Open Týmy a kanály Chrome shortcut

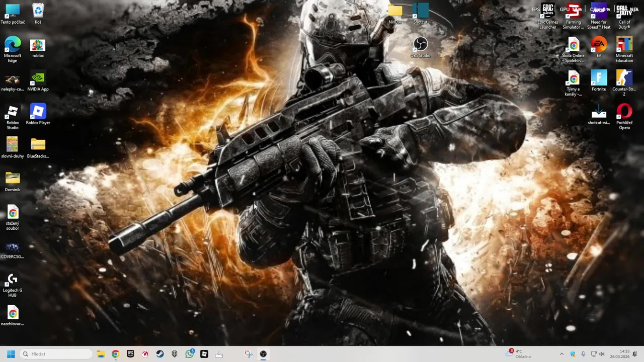coord(573,83)
